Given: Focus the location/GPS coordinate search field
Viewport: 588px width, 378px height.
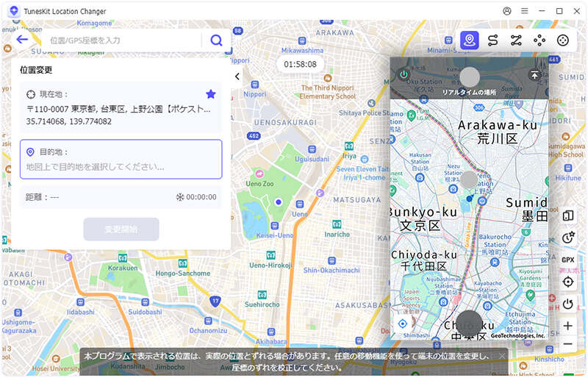Looking at the screenshot, I should [123, 40].
